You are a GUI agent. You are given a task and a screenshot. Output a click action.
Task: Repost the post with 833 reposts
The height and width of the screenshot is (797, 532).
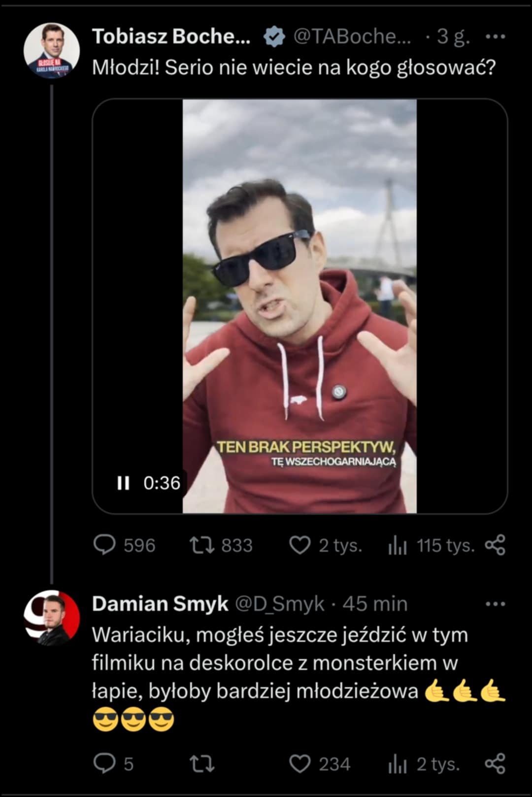pyautogui.click(x=202, y=545)
